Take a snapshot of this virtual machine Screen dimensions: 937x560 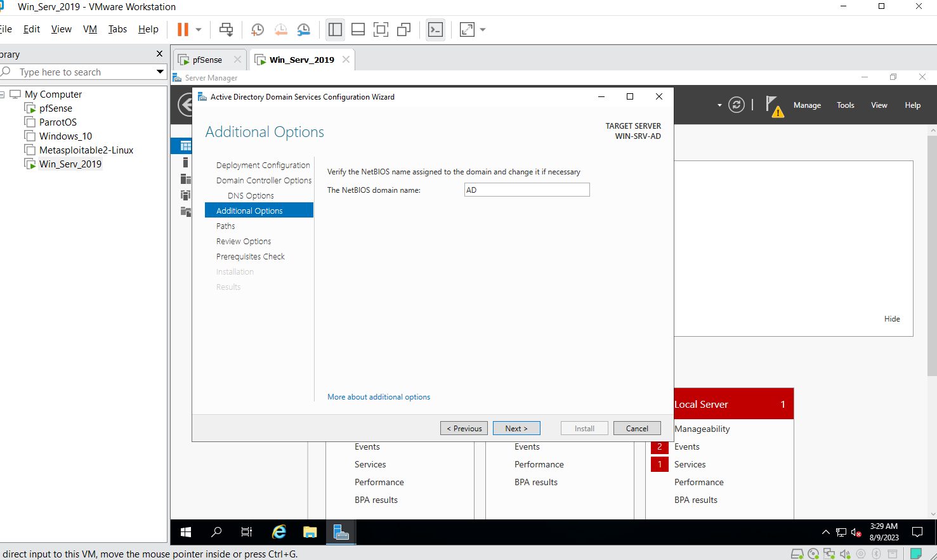click(x=257, y=29)
